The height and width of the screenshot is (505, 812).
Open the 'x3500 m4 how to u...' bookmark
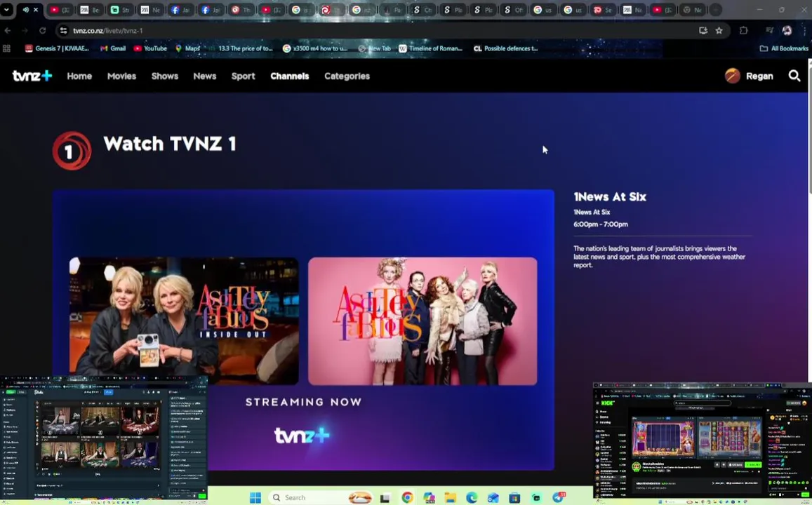tap(315, 48)
